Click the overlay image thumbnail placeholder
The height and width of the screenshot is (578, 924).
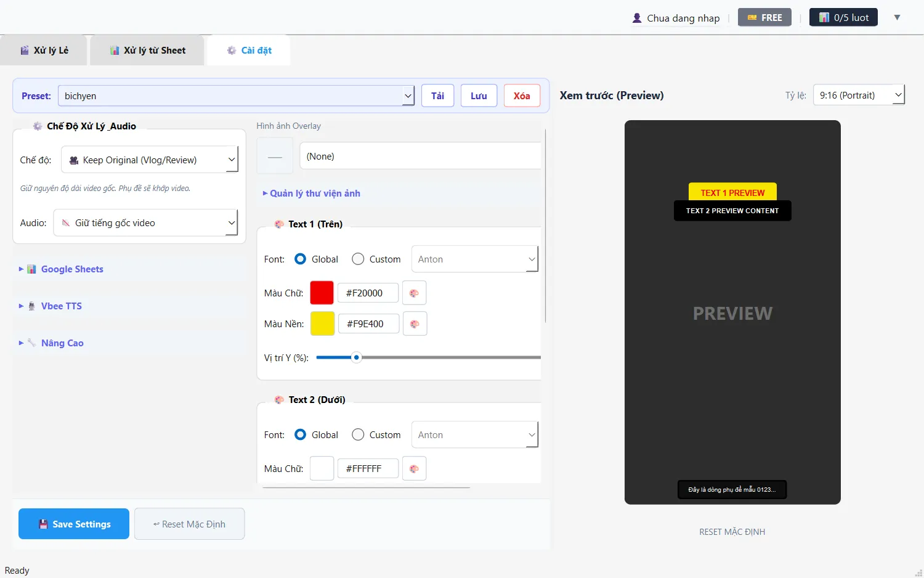(x=275, y=157)
